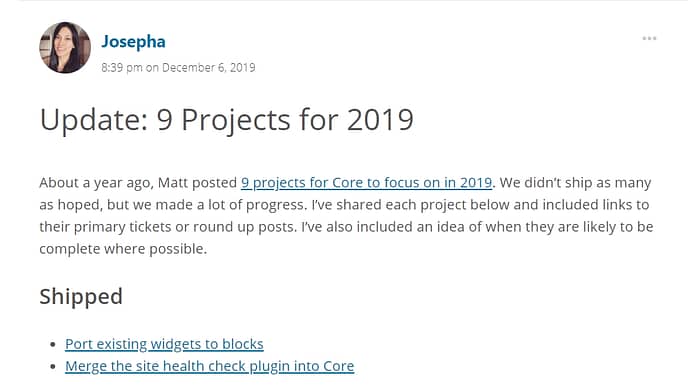694x390 pixels.
Task: Open the Josepha author name link
Action: point(133,42)
